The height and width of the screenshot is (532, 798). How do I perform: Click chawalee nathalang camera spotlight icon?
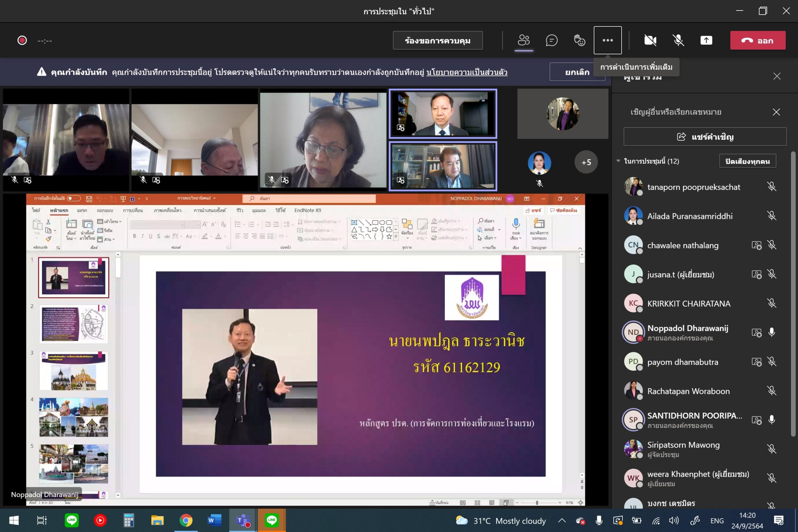tap(756, 245)
